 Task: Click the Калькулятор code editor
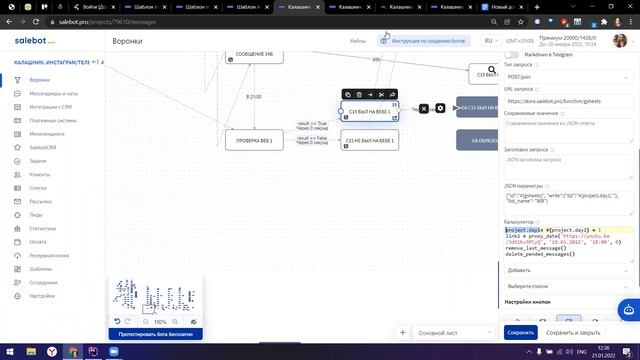click(568, 245)
